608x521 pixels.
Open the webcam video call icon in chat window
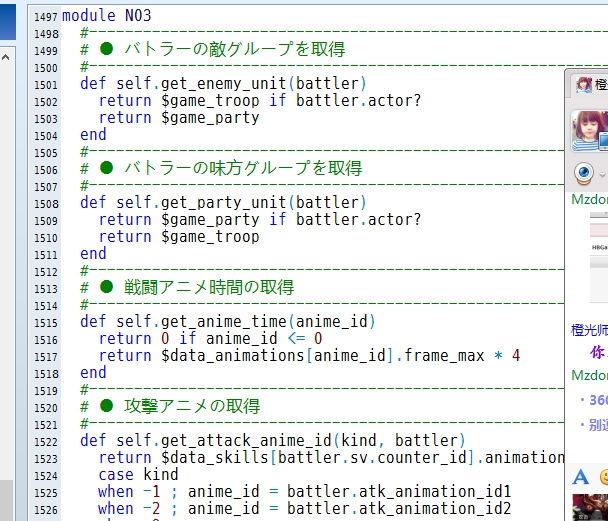click(x=584, y=173)
